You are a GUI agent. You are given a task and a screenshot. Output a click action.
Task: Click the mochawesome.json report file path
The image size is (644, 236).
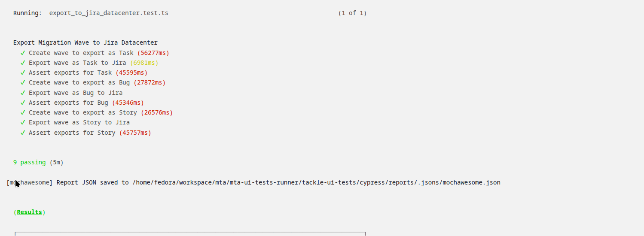(x=316, y=182)
